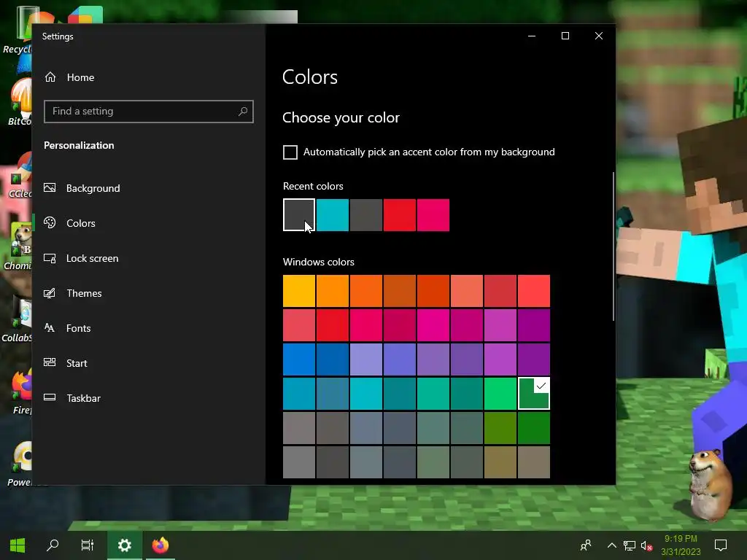Open taskbar Search magnifier

pos(53,545)
